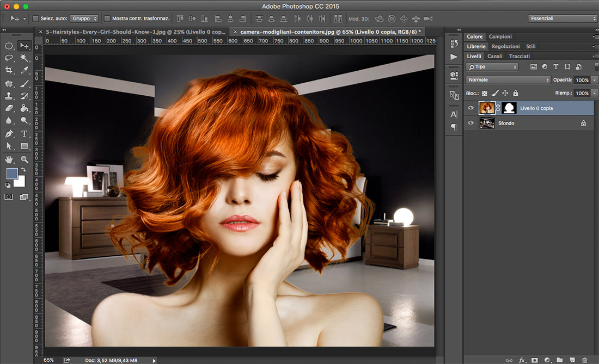This screenshot has height=364, width=599.
Task: Open the Essenziali workspace dropdown
Action: (x=563, y=18)
